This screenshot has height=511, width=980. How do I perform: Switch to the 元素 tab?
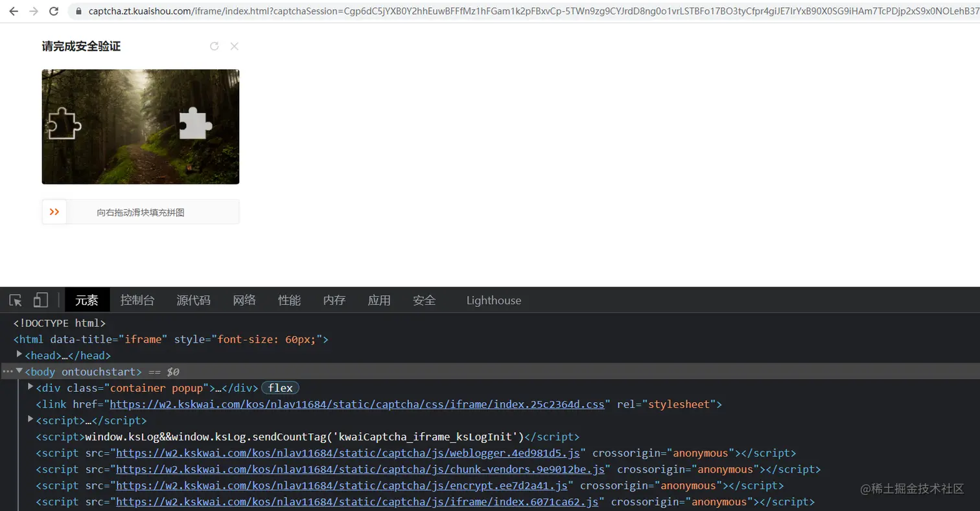point(87,300)
